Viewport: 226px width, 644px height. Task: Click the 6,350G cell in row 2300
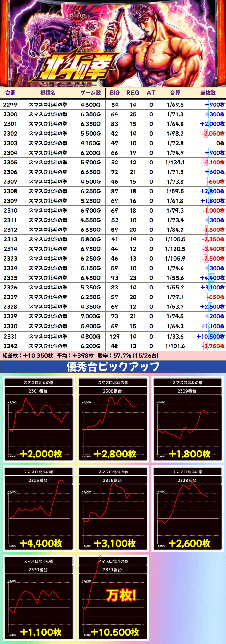click(91, 114)
